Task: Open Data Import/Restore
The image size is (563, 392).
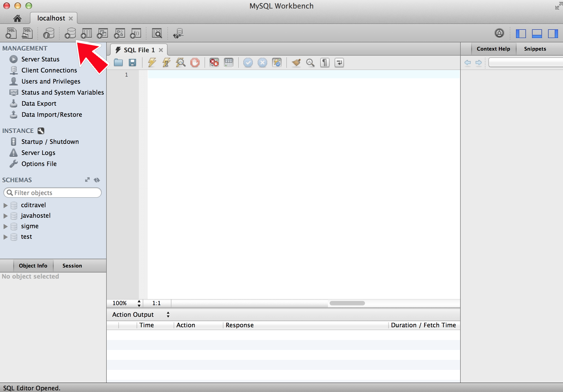Action: click(x=52, y=115)
